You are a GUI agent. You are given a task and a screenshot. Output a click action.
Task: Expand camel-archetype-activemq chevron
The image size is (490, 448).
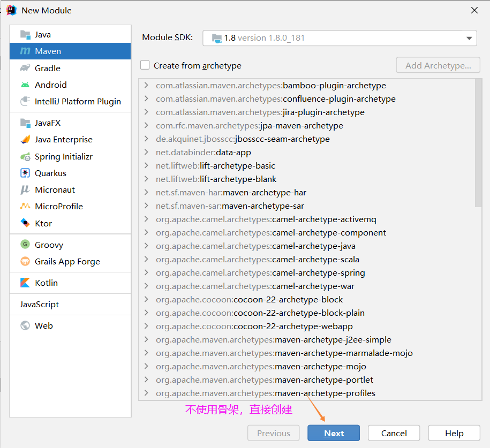[146, 219]
